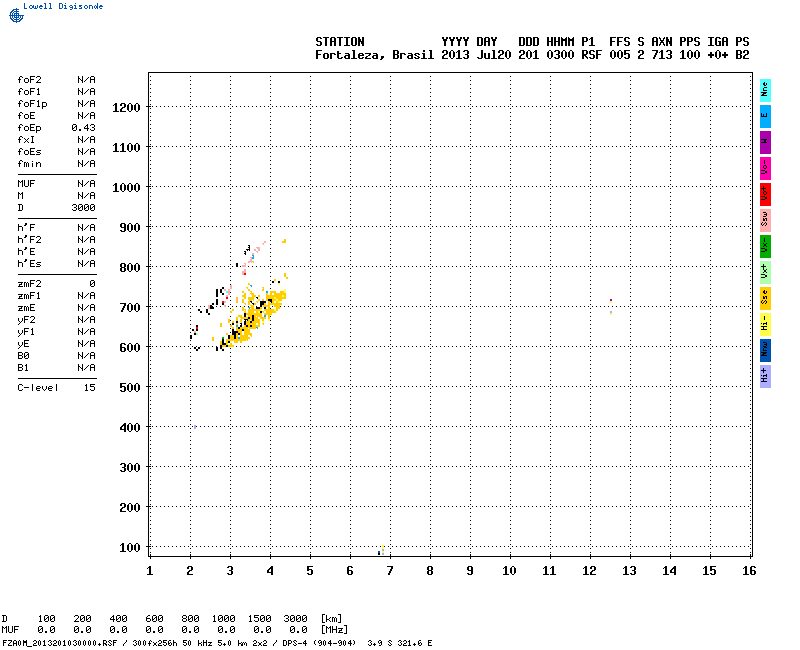This screenshot has width=800, height=650.
Task: Select the light green Vx+ legend swatch
Action: click(765, 272)
